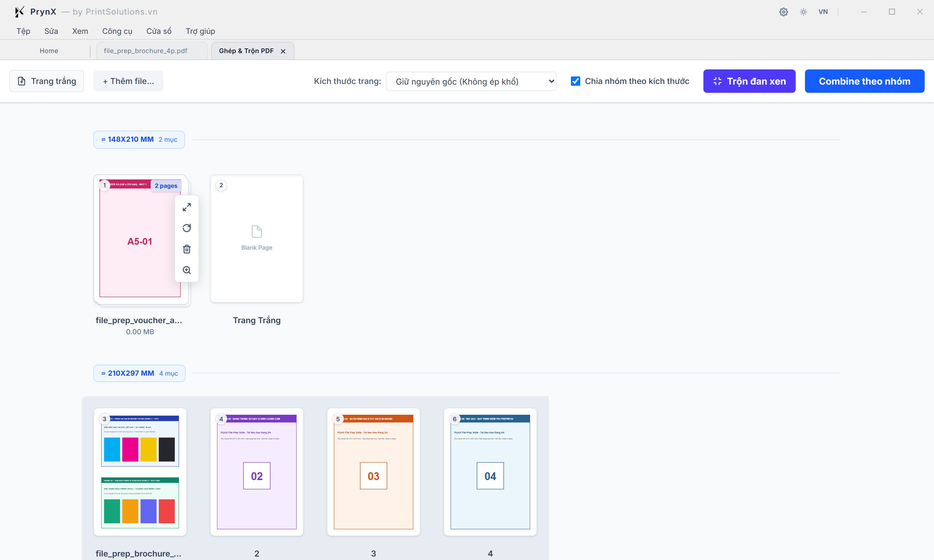Click the order badge number 1
Screen dimensions: 934x560
(x=104, y=185)
